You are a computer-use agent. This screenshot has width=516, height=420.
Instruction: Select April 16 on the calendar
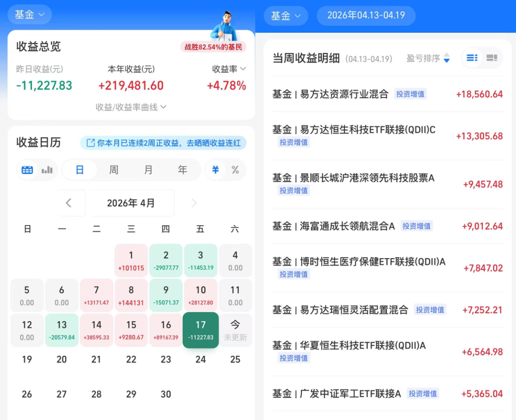click(166, 330)
